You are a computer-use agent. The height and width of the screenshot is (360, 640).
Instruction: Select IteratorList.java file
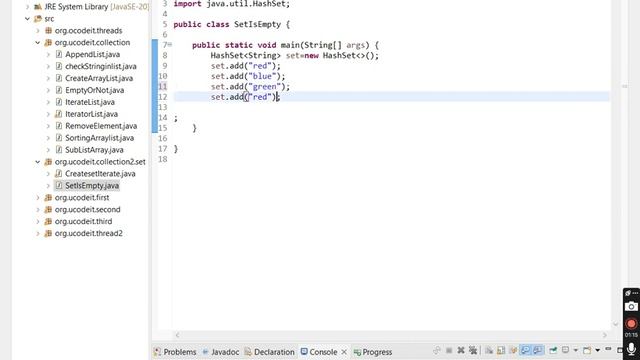(x=91, y=114)
